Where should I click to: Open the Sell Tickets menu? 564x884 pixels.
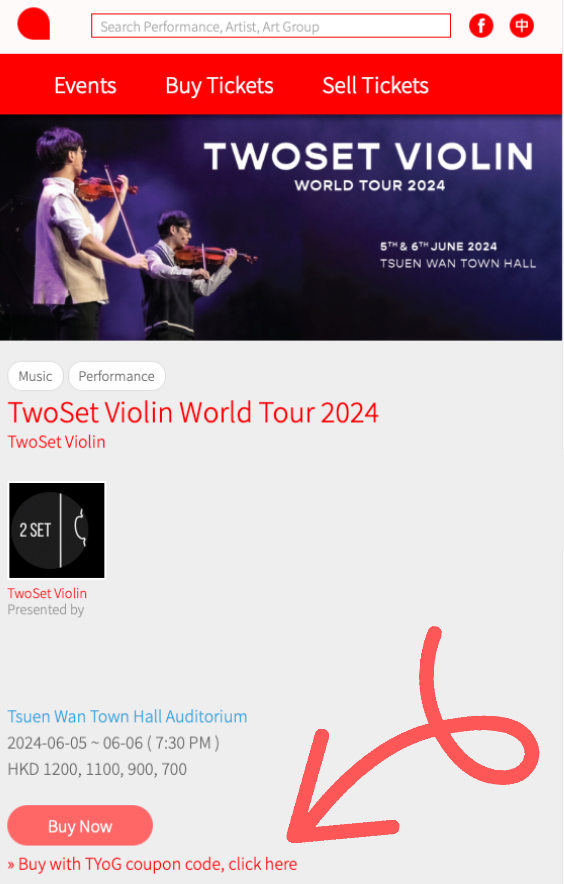click(376, 86)
